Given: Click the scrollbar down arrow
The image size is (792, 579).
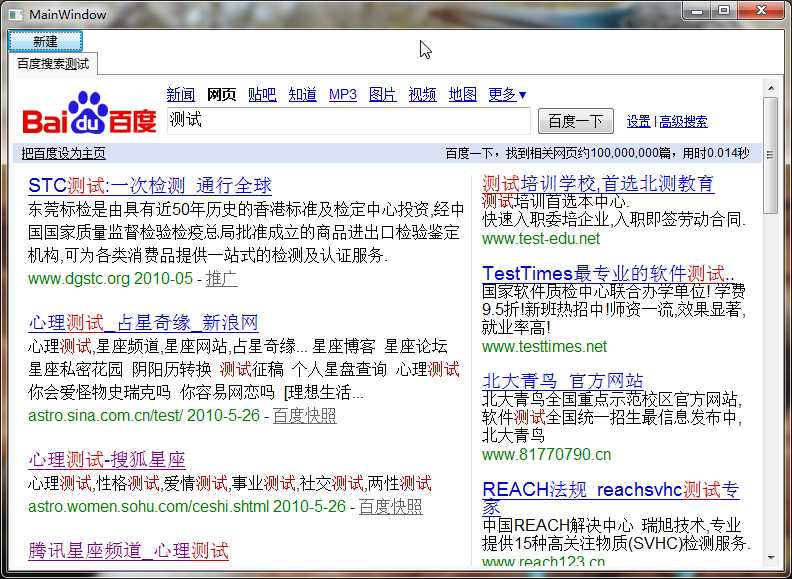Looking at the screenshot, I should (x=771, y=558).
